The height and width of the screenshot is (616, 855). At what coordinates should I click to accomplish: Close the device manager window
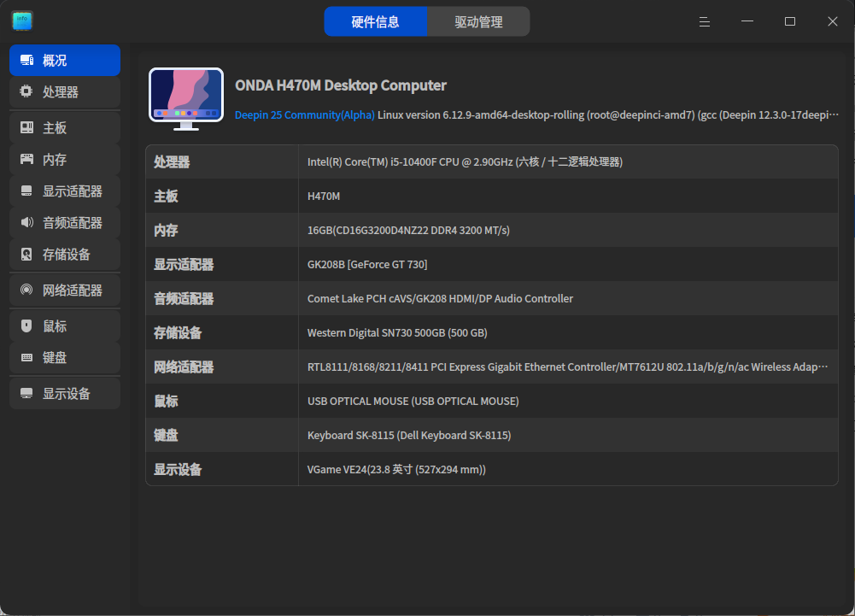click(x=832, y=21)
